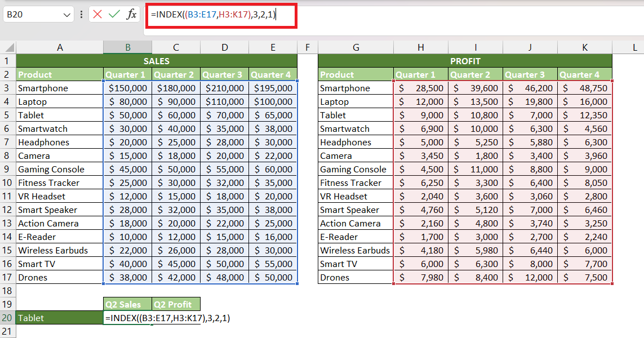Expand the Name Box dropdown arrow
644x338 pixels.
66,15
